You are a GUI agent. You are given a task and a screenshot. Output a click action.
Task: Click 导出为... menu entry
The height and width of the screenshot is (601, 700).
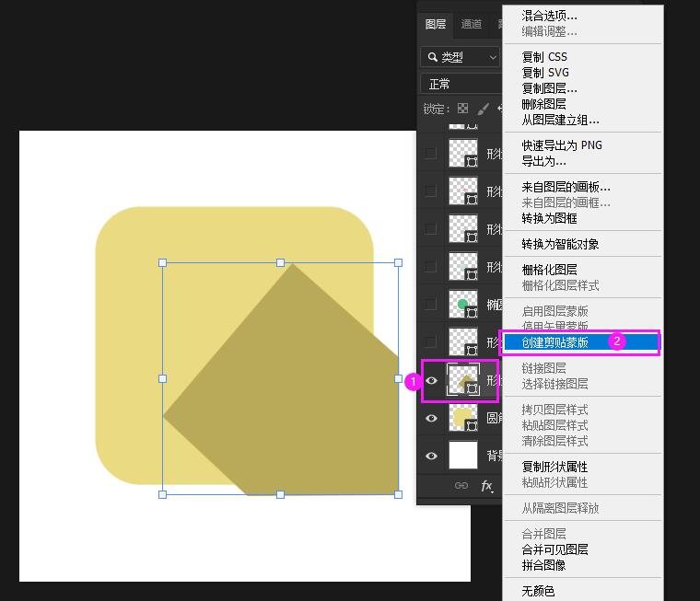[x=543, y=161]
